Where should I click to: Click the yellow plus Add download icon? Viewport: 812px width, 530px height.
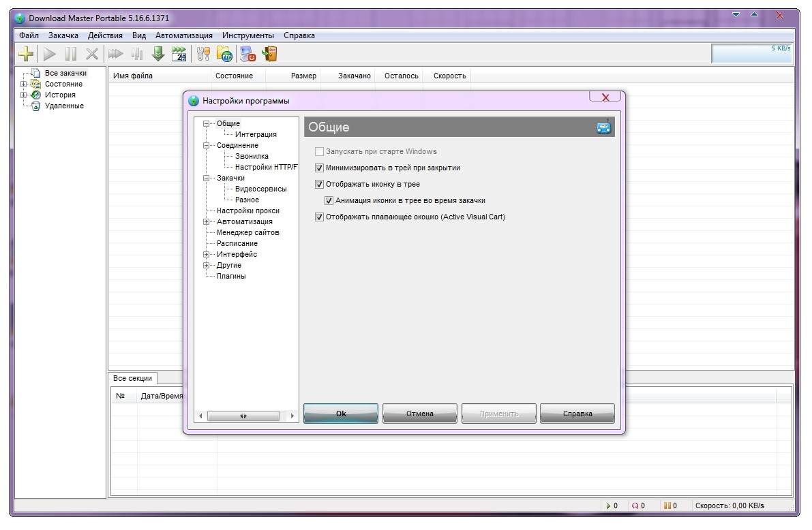point(26,53)
